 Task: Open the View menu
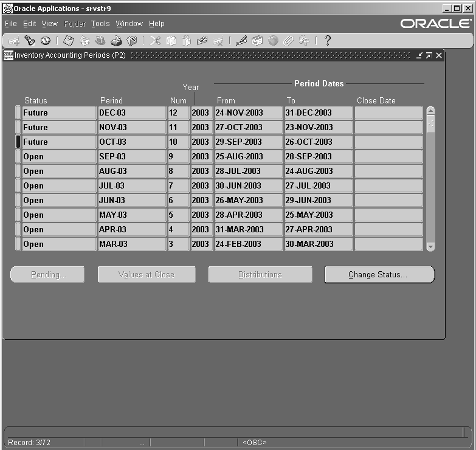click(x=50, y=24)
